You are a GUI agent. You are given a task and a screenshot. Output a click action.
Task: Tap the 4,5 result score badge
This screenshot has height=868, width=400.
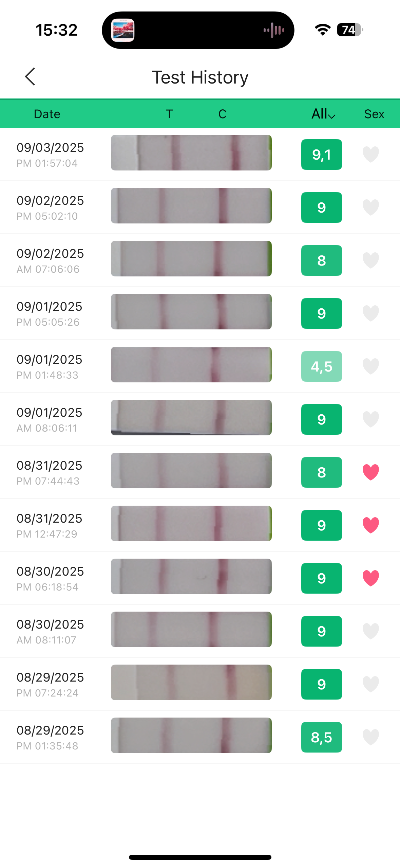(x=321, y=366)
